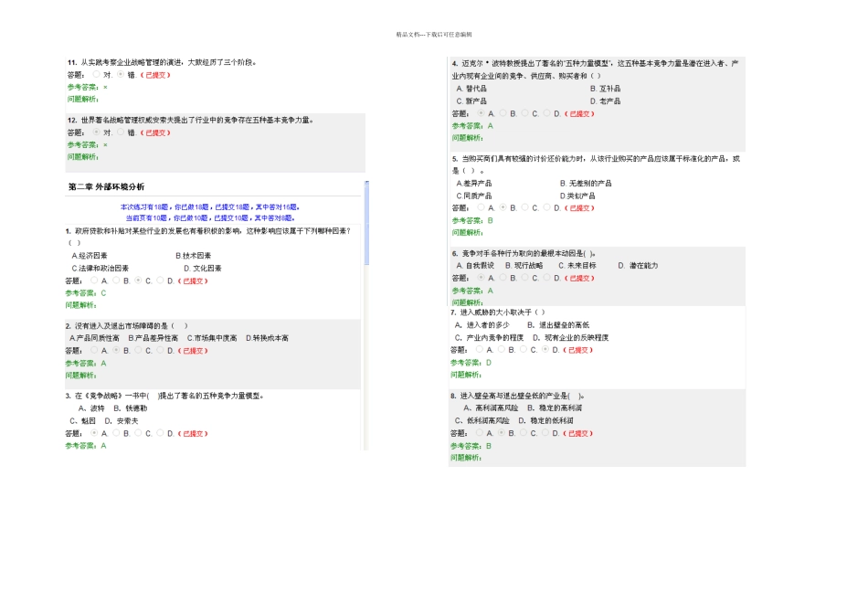This screenshot has width=868, height=614.
Task: Select answer A radio for question 1 (政府贷款和补贴)
Action: click(x=94, y=281)
